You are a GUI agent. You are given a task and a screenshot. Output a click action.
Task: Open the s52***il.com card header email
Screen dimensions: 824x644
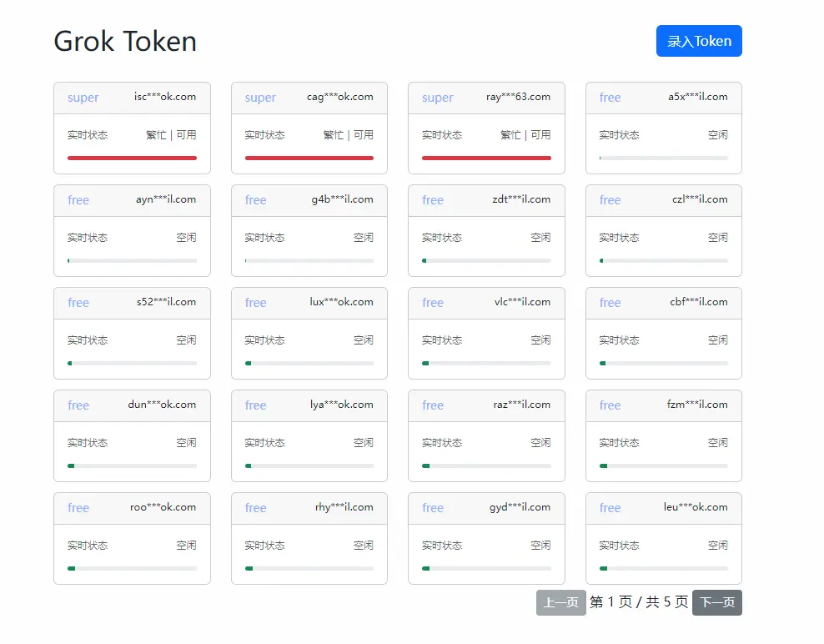[x=166, y=302]
